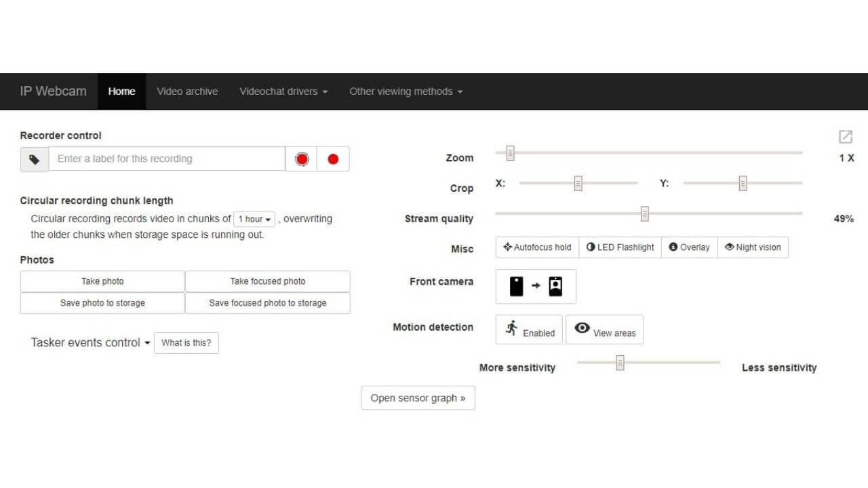Open the 1 hour chunk length dropdown
Viewport: 868px width, 488px height.
tap(254, 220)
